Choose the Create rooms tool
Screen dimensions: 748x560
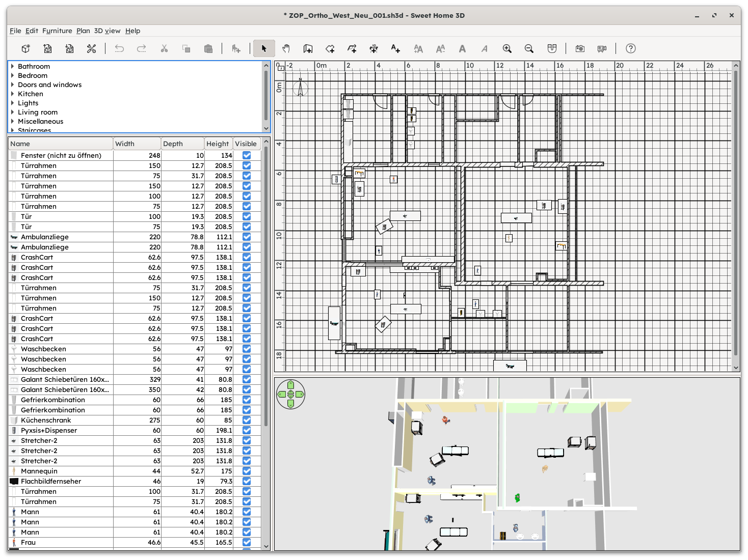(x=330, y=49)
